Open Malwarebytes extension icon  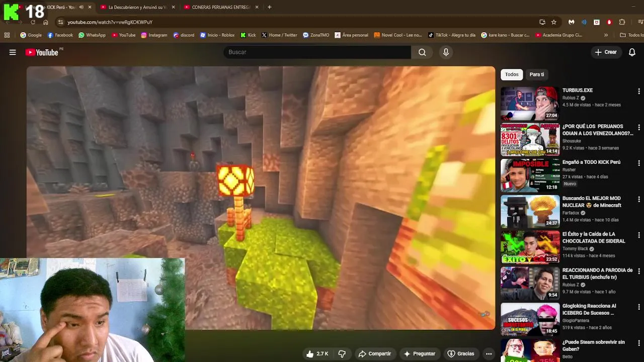pos(571,22)
